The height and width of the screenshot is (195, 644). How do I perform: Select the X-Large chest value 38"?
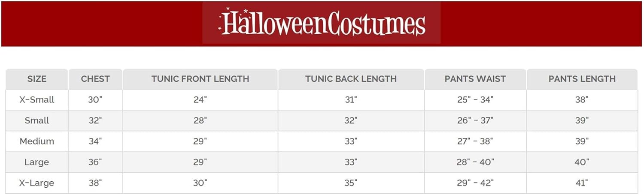[95, 183]
